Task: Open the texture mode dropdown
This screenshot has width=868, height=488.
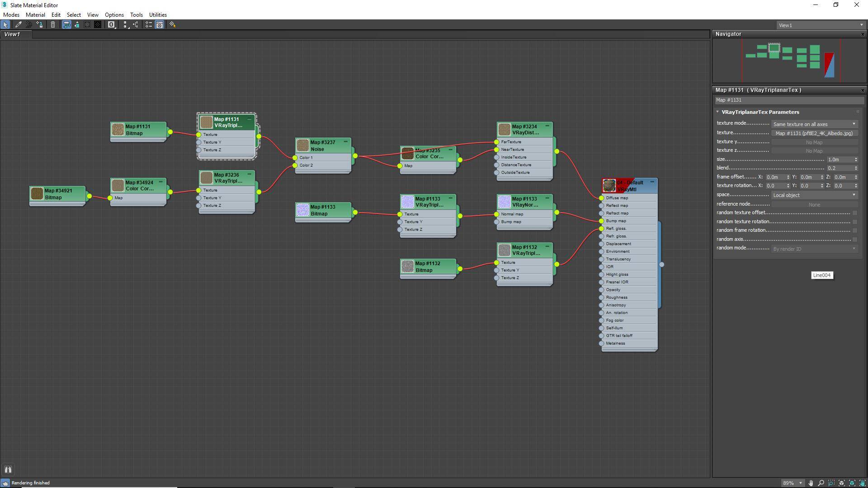Action: click(814, 124)
